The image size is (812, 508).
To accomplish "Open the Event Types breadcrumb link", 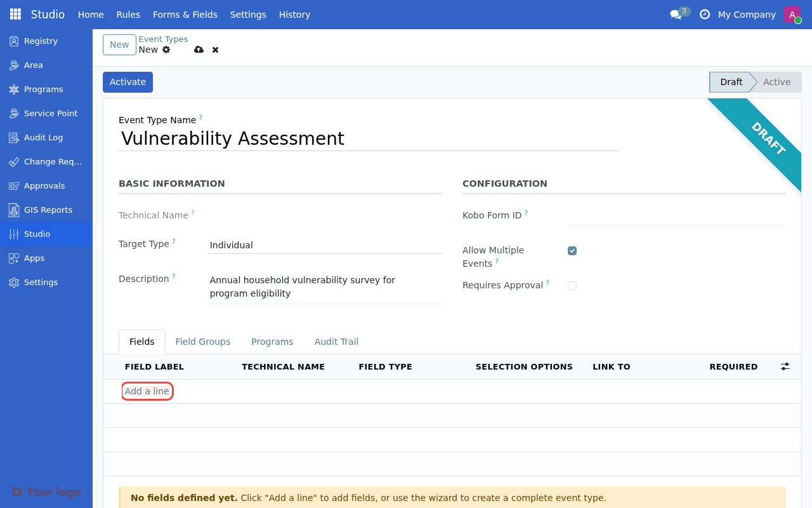I will click(x=163, y=39).
